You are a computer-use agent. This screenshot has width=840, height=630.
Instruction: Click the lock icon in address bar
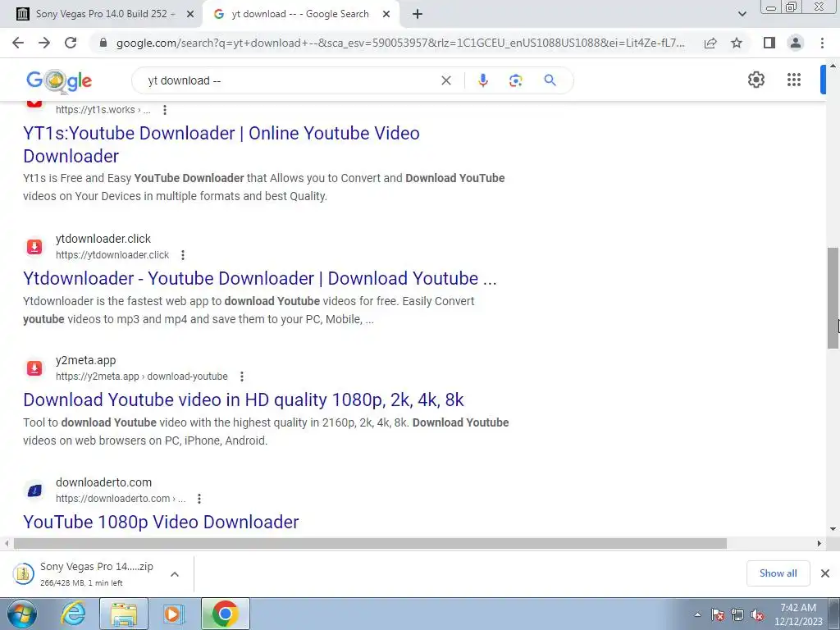coord(103,43)
